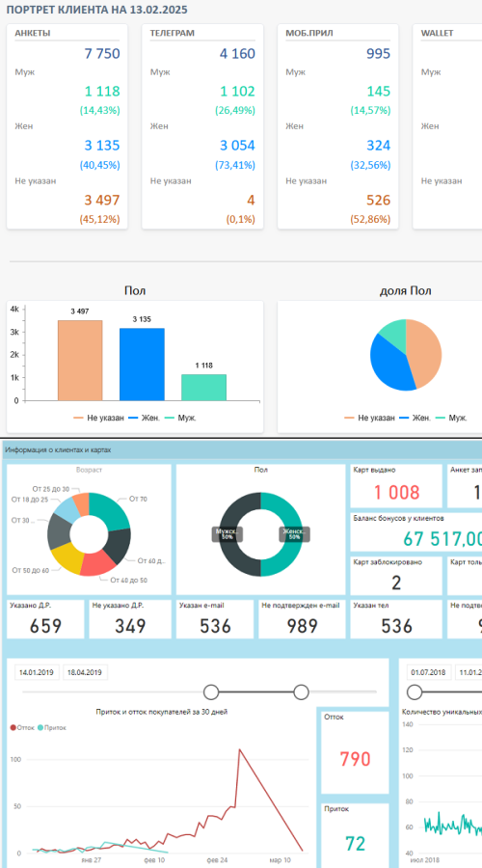
Task: Click the left handle of the 14.01.2019 range slider
Action: tap(211, 692)
